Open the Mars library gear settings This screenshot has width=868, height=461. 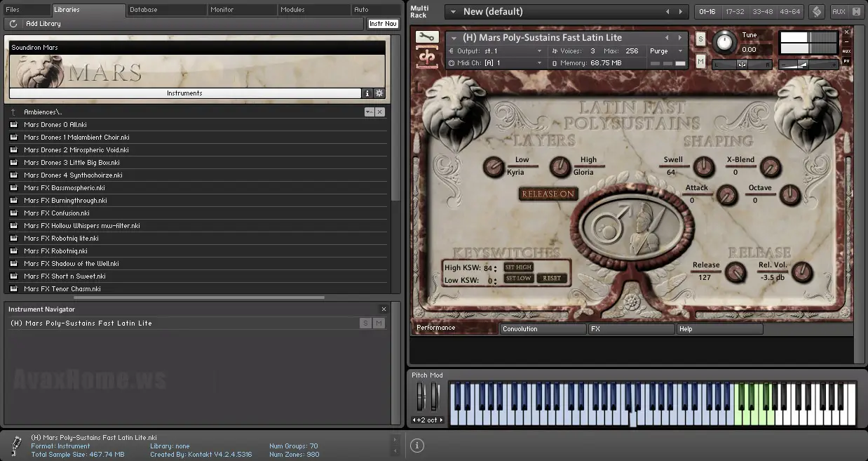pyautogui.click(x=379, y=93)
